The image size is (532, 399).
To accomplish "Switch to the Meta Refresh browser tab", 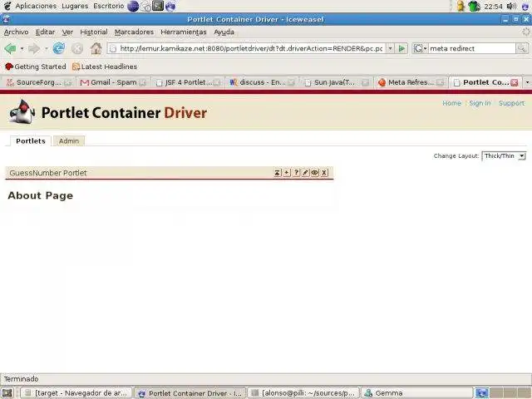I will tap(411, 82).
